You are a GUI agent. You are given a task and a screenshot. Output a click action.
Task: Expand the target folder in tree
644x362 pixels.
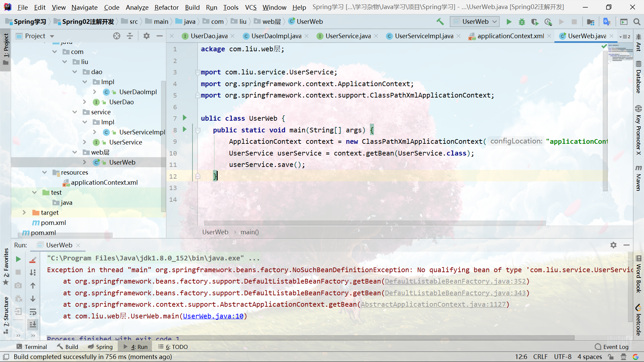coord(24,213)
